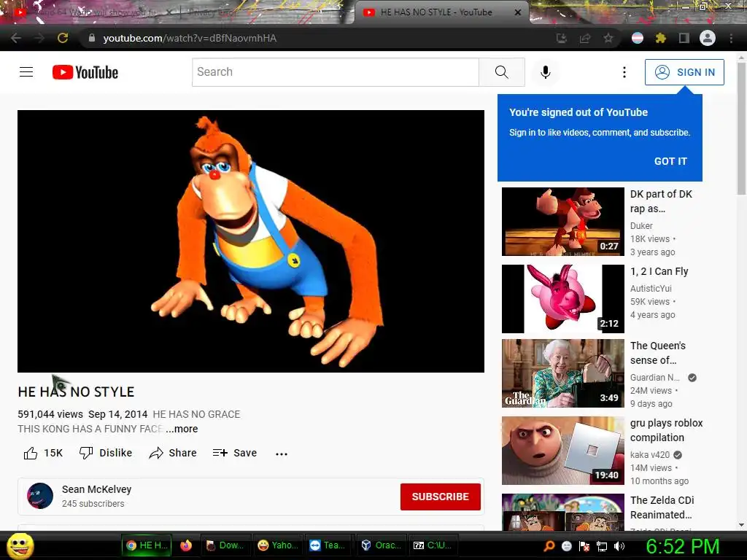Visit the kaka v420 channel name
The image size is (747, 560).
tap(650, 455)
